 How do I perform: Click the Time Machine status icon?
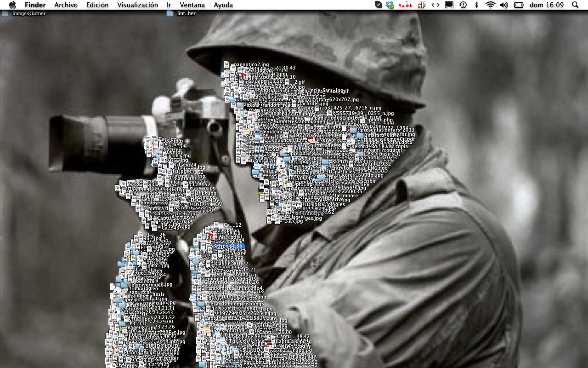(463, 5)
